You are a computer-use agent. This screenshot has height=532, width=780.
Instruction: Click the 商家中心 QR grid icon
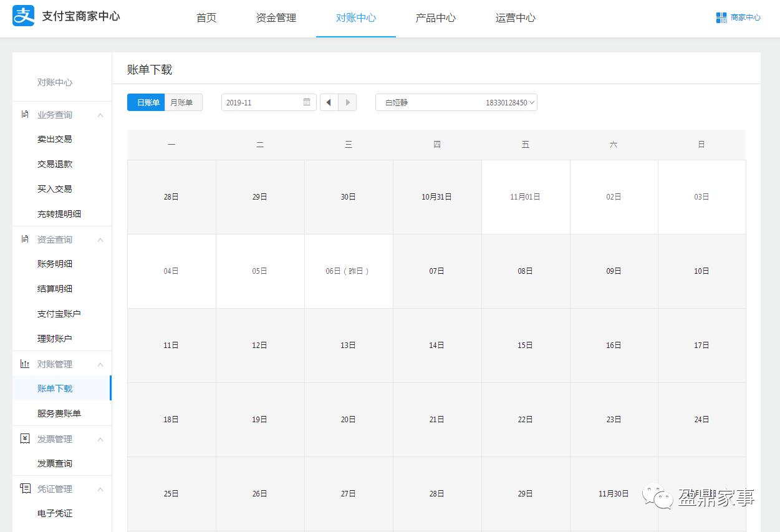click(x=721, y=17)
